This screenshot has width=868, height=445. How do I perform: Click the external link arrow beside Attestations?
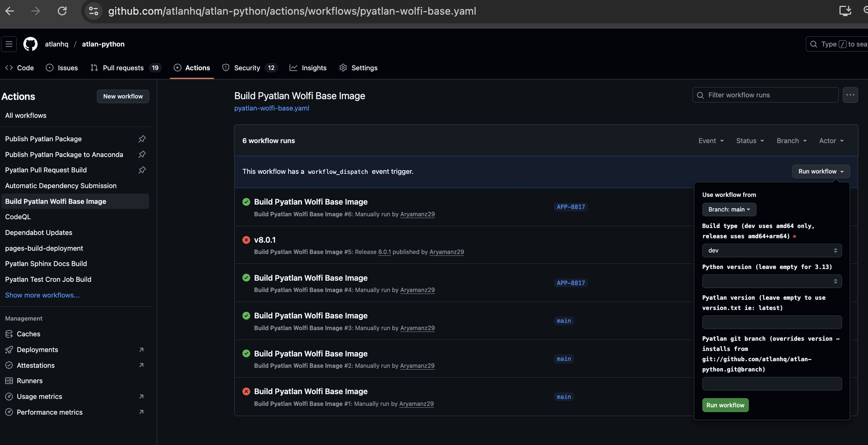141,365
